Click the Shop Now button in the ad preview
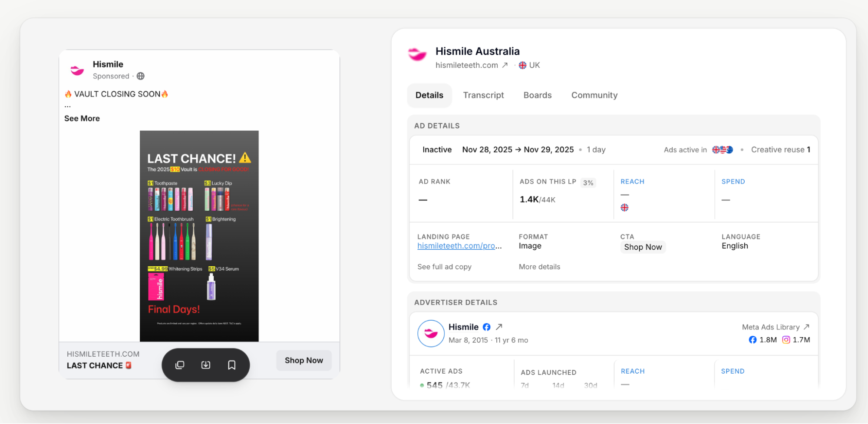 pos(304,361)
